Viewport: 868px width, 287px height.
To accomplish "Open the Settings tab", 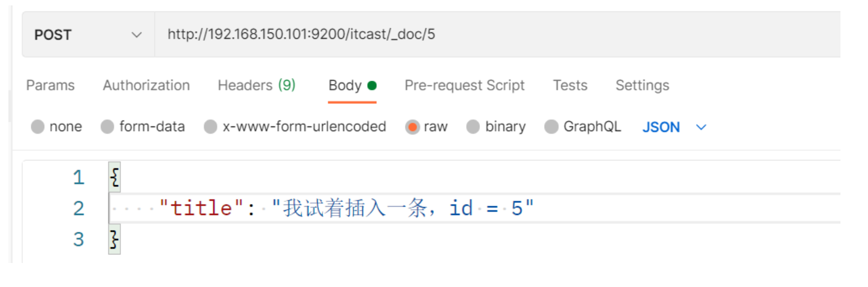I will pyautogui.click(x=642, y=86).
